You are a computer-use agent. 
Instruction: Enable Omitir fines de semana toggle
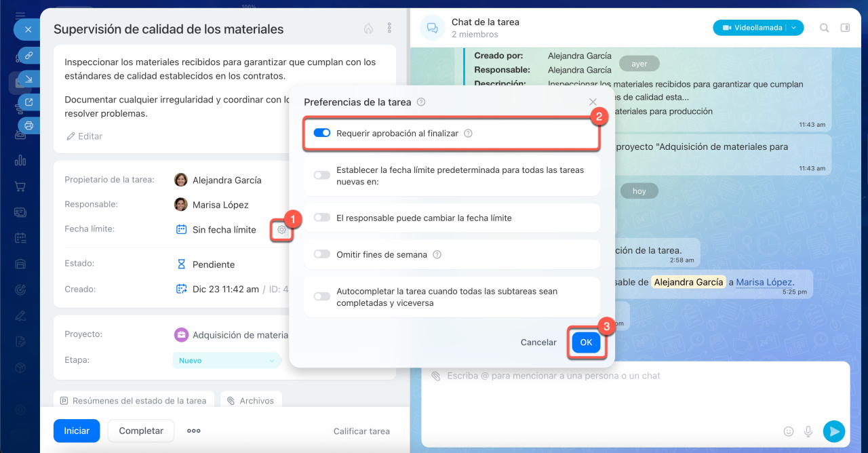[321, 255]
